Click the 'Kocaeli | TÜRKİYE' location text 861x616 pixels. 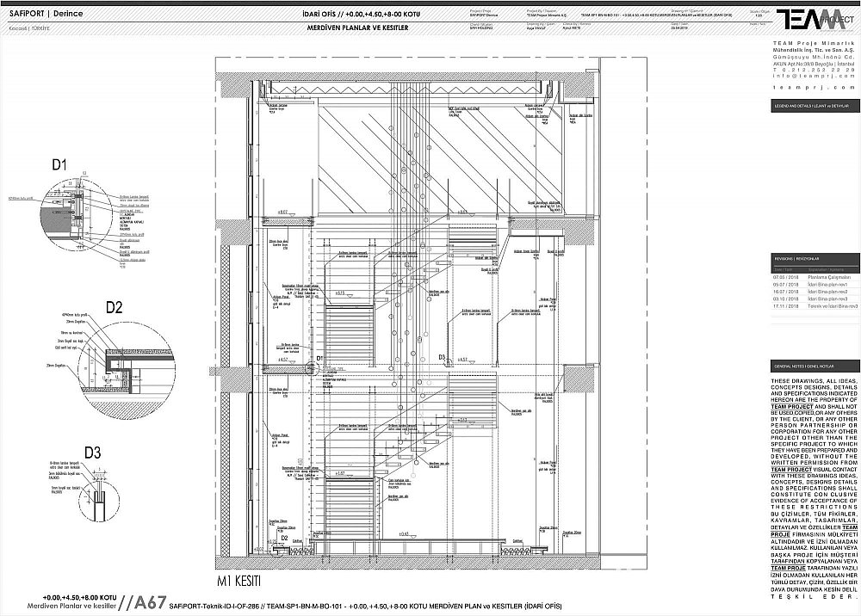point(29,28)
